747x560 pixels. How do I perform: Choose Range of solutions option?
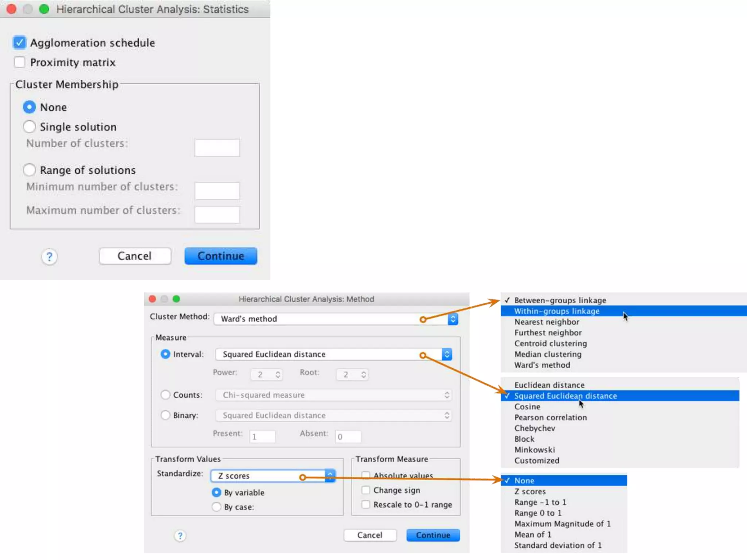29,170
